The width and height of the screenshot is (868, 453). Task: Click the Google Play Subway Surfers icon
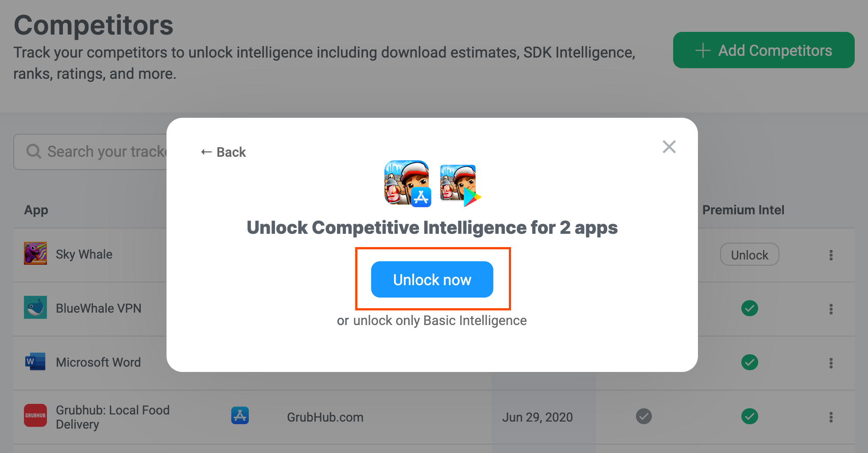pos(460,185)
